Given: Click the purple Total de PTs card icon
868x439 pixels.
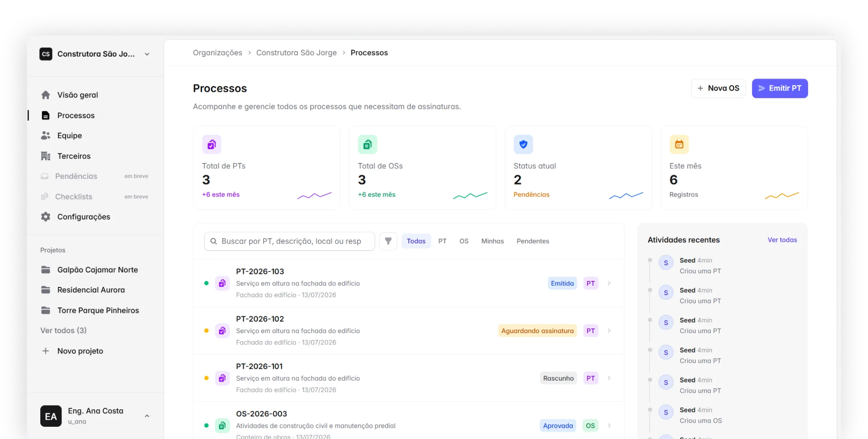Looking at the screenshot, I should pos(212,144).
